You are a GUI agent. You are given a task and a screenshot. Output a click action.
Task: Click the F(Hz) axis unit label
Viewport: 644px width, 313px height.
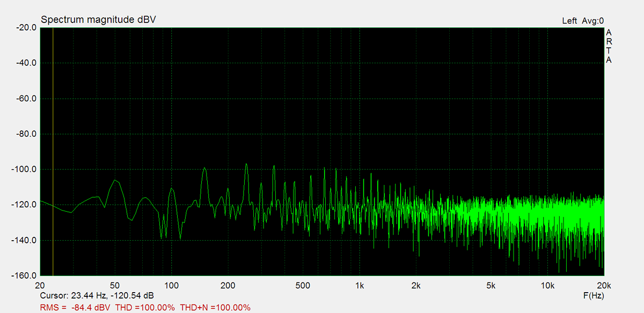(594, 296)
